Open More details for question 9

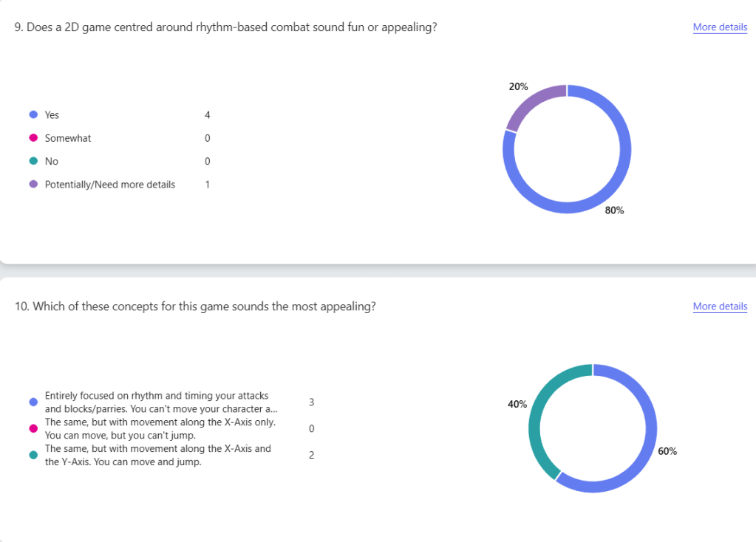click(719, 27)
